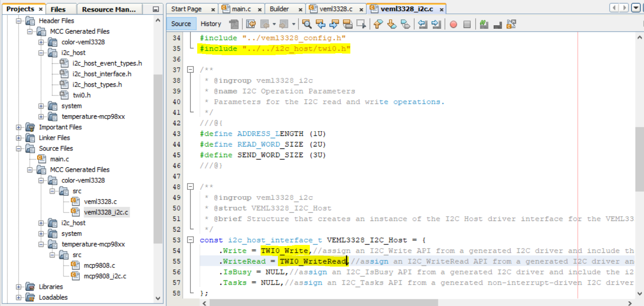Expand color-veml3328 under Header Files

41,42
